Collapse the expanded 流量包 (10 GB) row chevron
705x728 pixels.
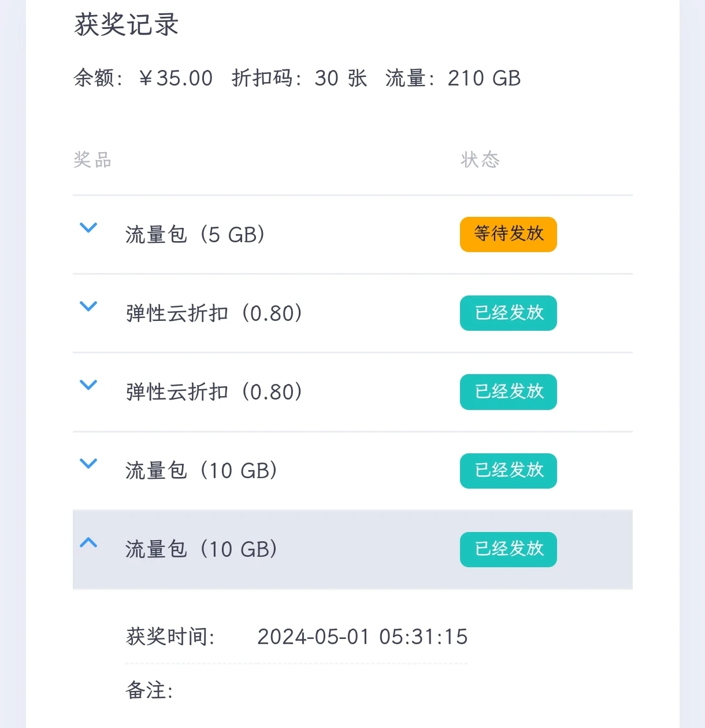[88, 542]
